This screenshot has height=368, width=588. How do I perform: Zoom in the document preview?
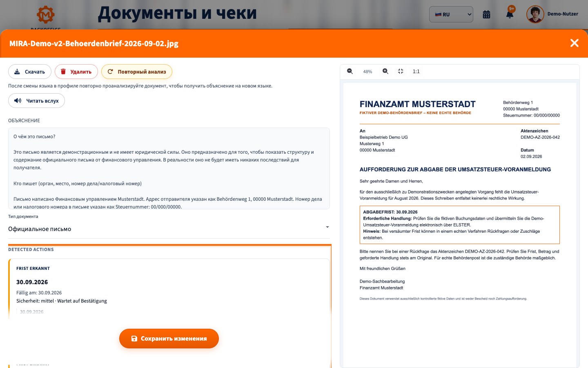(x=385, y=71)
